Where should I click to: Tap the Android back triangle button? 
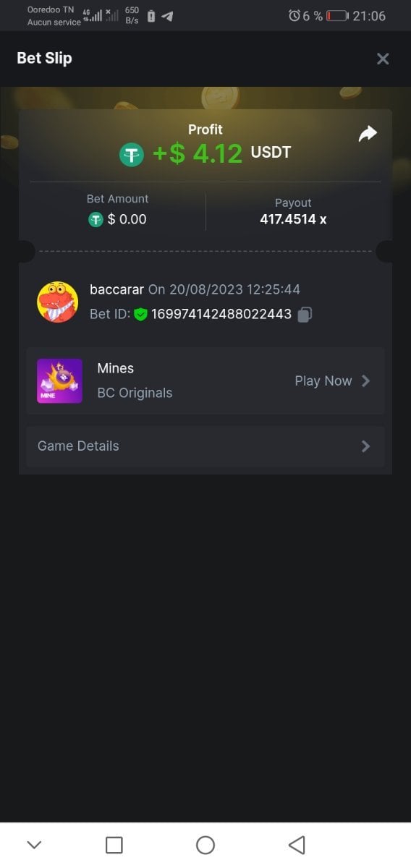tap(297, 845)
